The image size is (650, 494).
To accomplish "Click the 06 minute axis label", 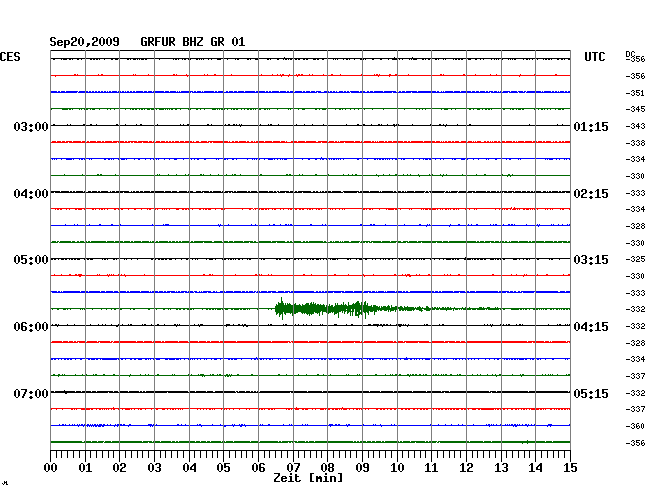I will (x=258, y=468).
